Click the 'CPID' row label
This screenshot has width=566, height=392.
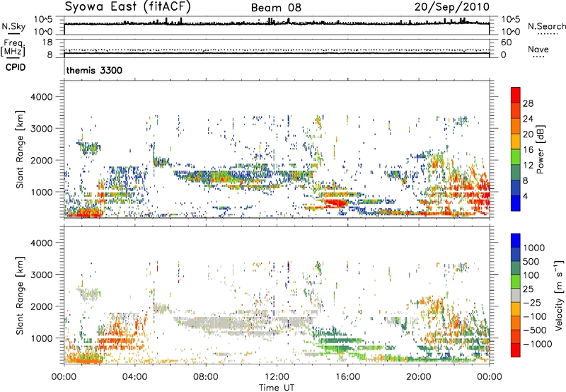tap(16, 67)
